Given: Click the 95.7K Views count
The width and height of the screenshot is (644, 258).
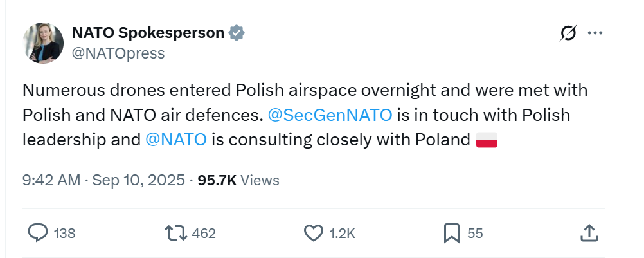Looking at the screenshot, I should click(238, 180).
